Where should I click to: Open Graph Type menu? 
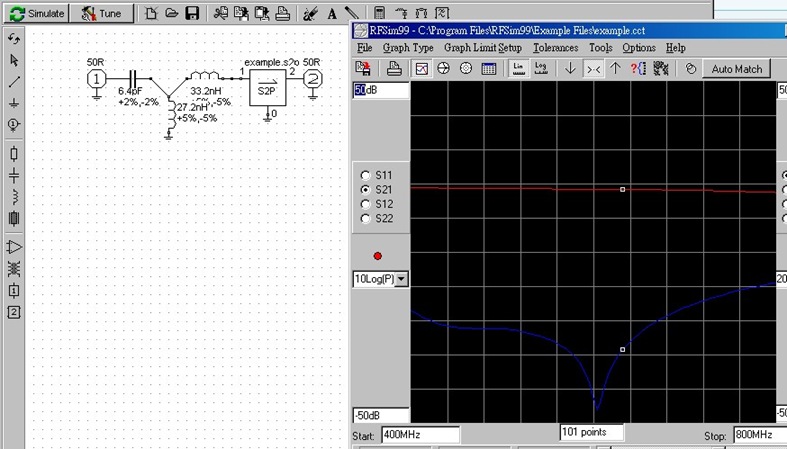click(x=408, y=48)
